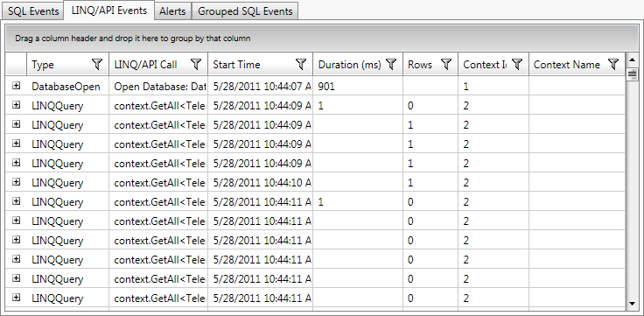Click the 901 duration value

(x=326, y=87)
